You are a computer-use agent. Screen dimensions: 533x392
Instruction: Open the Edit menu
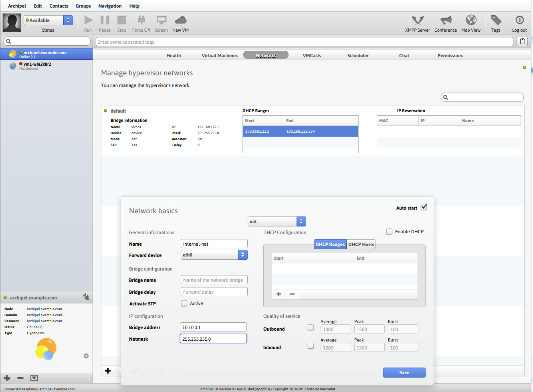click(x=38, y=6)
